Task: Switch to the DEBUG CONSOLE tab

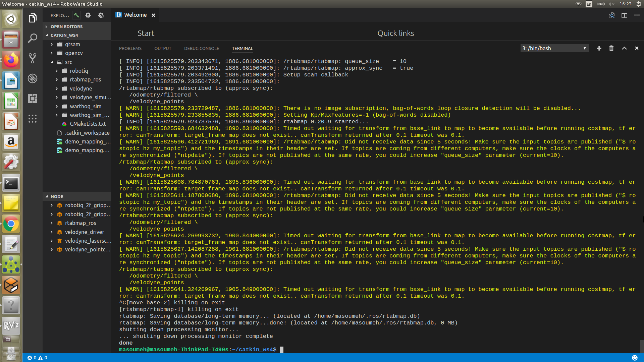Action: click(201, 49)
